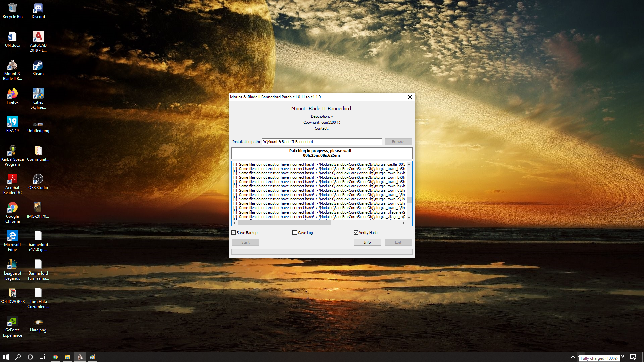Select the FIFA 19 desktop icon
This screenshot has width=644, height=362.
pos(12,125)
